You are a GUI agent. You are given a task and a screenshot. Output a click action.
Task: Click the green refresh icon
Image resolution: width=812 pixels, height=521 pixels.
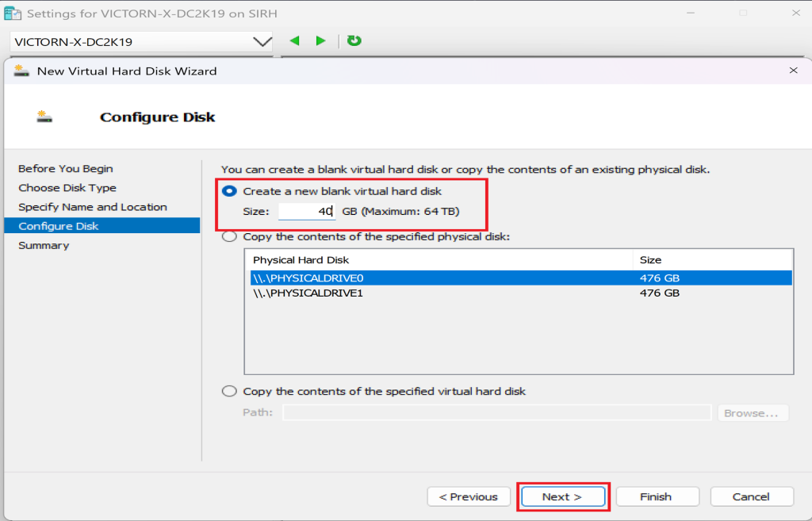click(354, 41)
